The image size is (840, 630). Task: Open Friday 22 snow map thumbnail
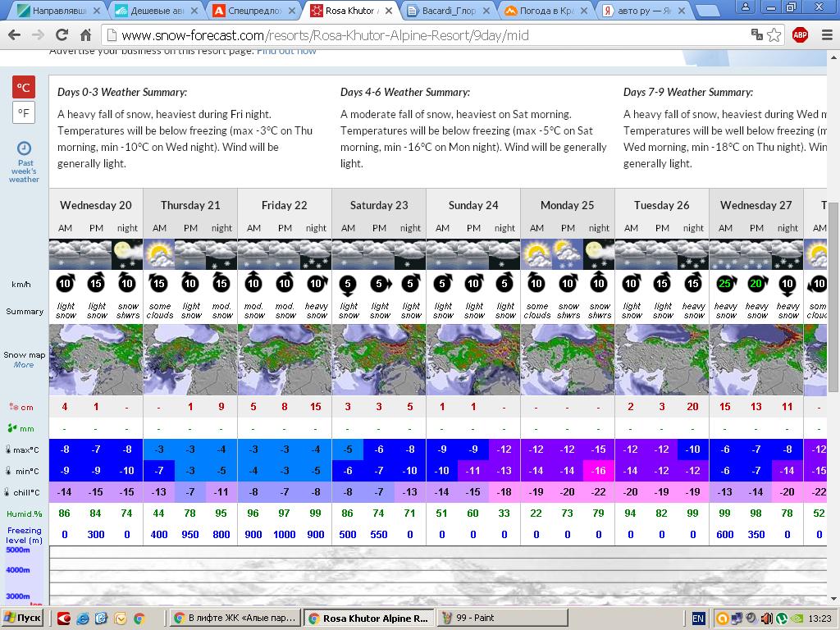pyautogui.click(x=285, y=359)
